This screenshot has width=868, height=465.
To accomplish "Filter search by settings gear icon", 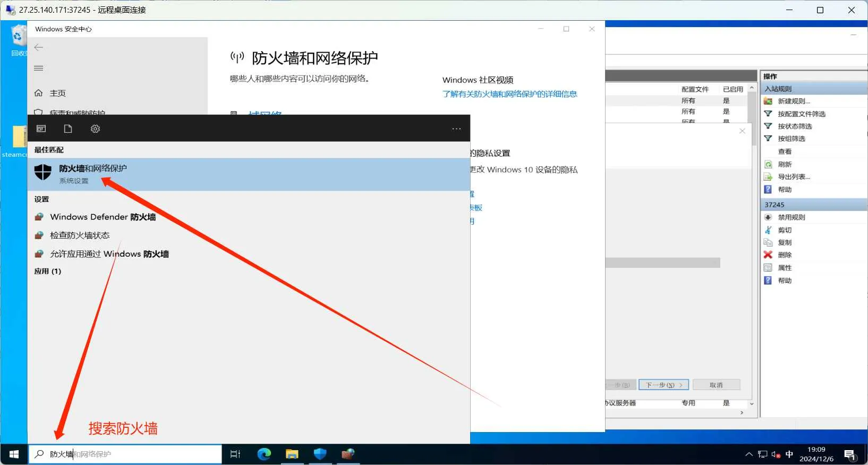I will (95, 129).
